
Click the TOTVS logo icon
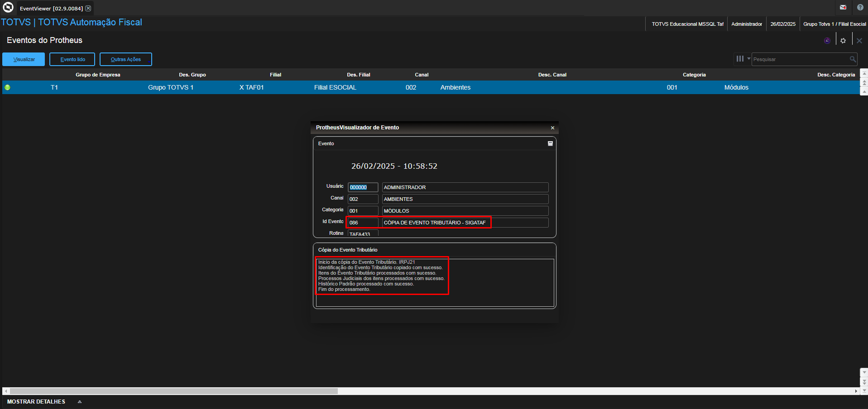[x=8, y=7]
